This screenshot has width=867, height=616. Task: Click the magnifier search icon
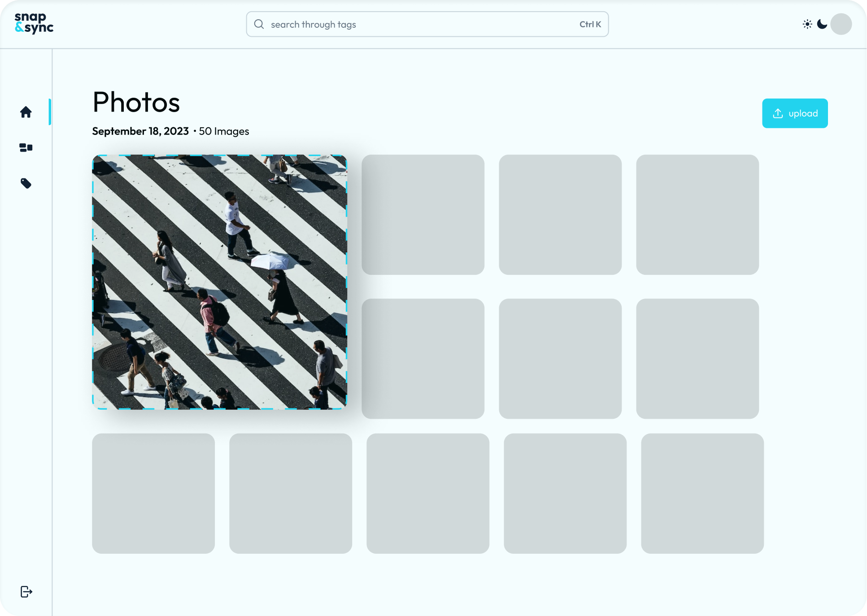[x=259, y=24]
